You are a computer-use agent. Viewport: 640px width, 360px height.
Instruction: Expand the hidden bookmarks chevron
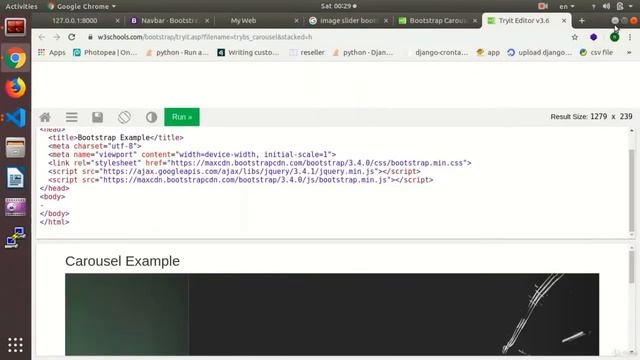click(x=629, y=53)
